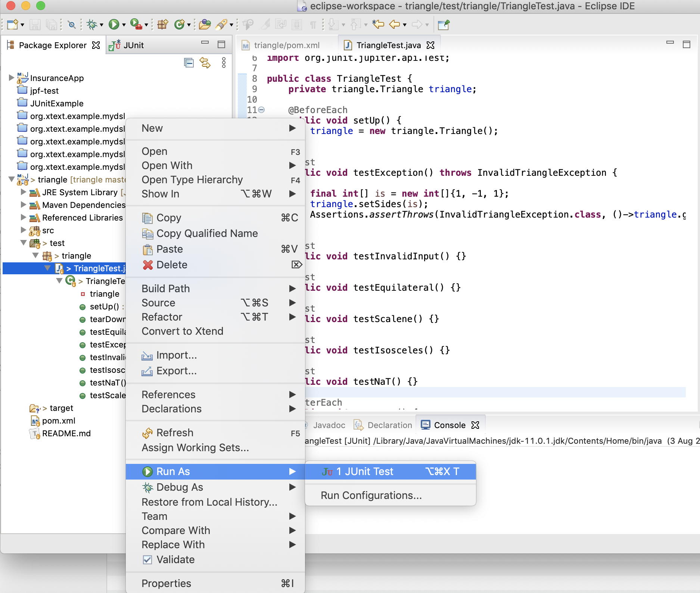Expand the InsuranceApp project node
700x593 pixels.
(x=11, y=78)
